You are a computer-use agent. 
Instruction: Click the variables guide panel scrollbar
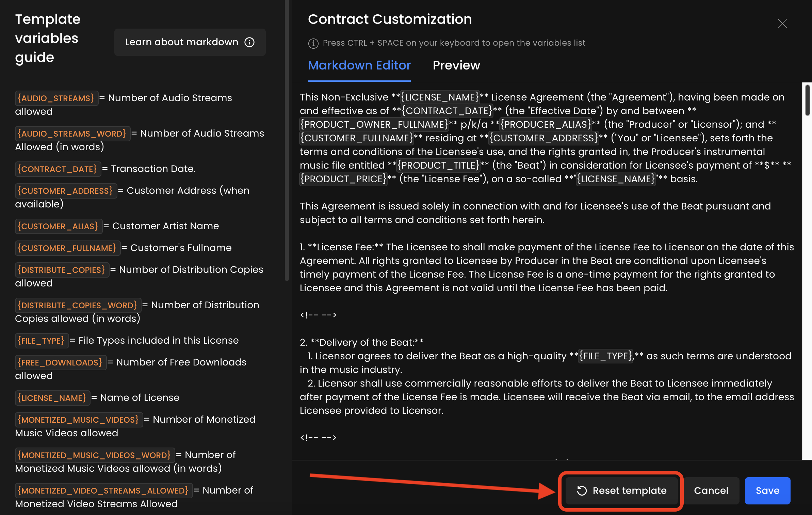[287, 140]
